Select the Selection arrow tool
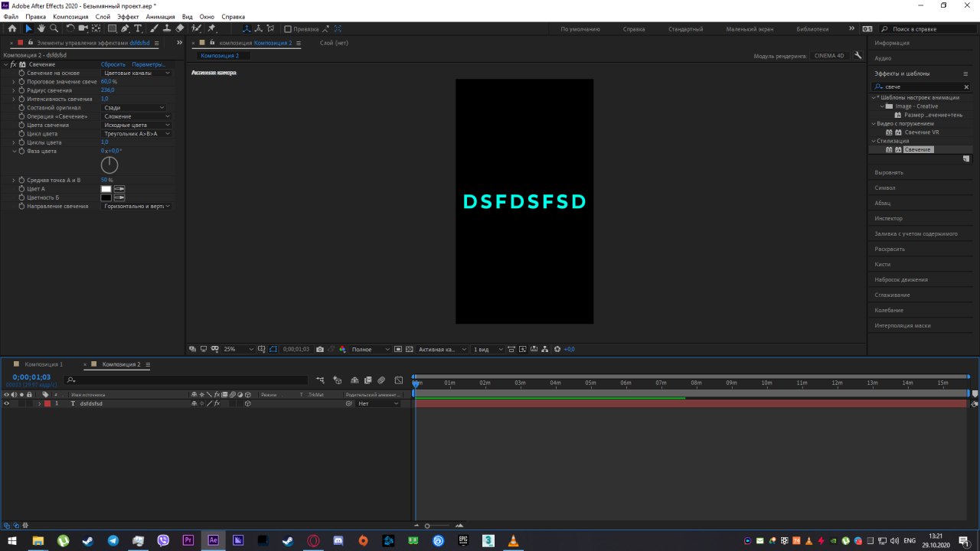This screenshot has height=551, width=980. (28, 28)
